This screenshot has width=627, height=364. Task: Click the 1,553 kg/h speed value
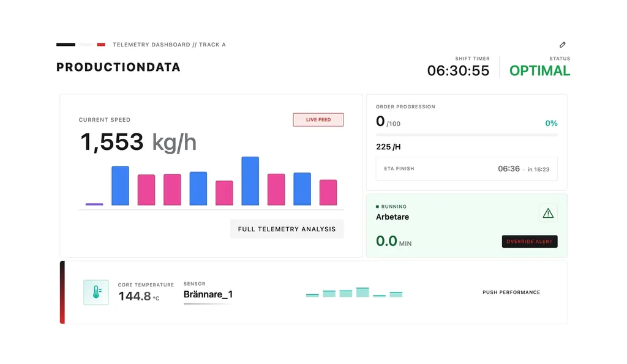[138, 143]
